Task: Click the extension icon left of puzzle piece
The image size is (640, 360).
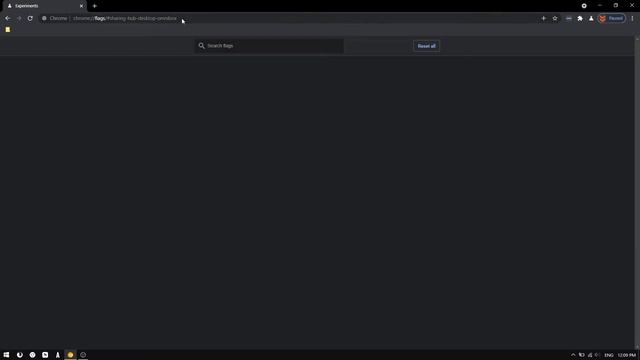Action: pos(568,18)
